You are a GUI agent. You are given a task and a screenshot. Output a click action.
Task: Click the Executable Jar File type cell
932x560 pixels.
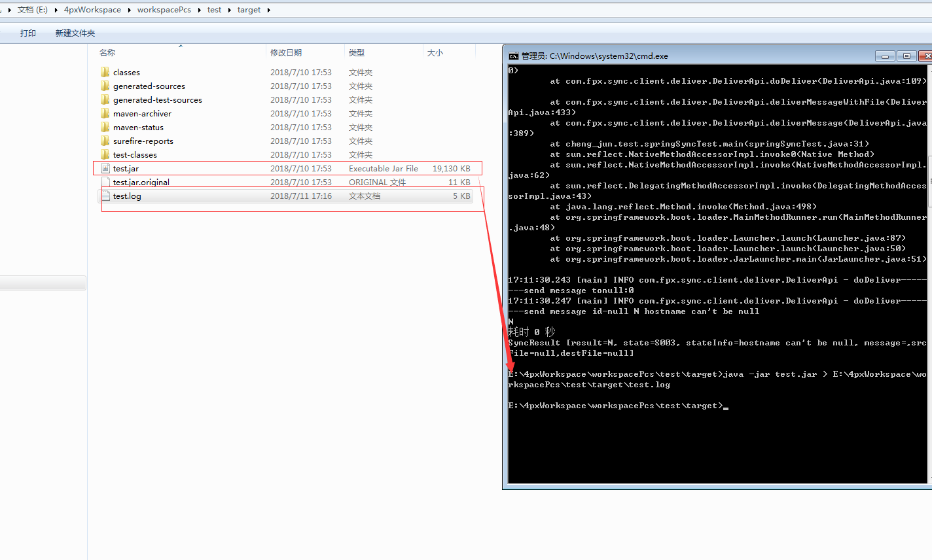tap(384, 169)
